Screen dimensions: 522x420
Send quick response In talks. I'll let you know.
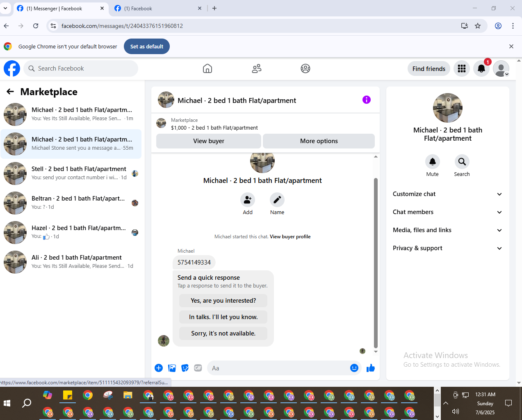tap(223, 317)
